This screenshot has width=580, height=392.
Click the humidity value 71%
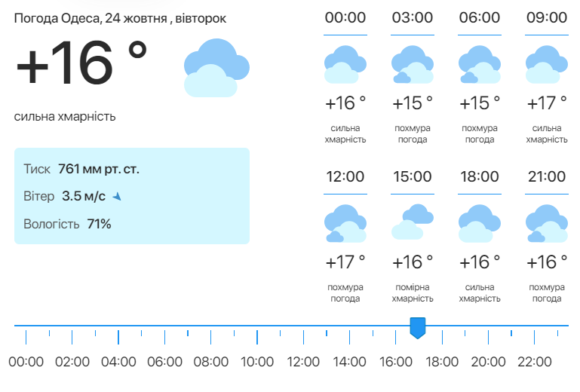click(99, 224)
